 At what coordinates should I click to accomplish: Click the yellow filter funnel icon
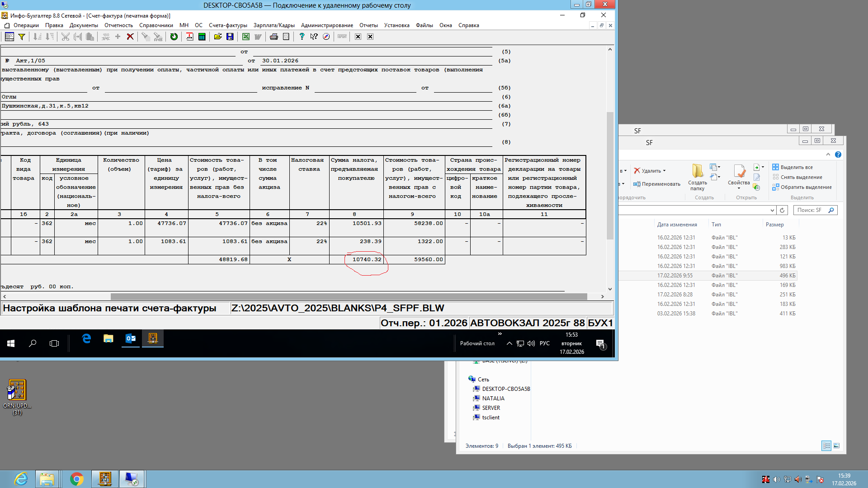21,37
